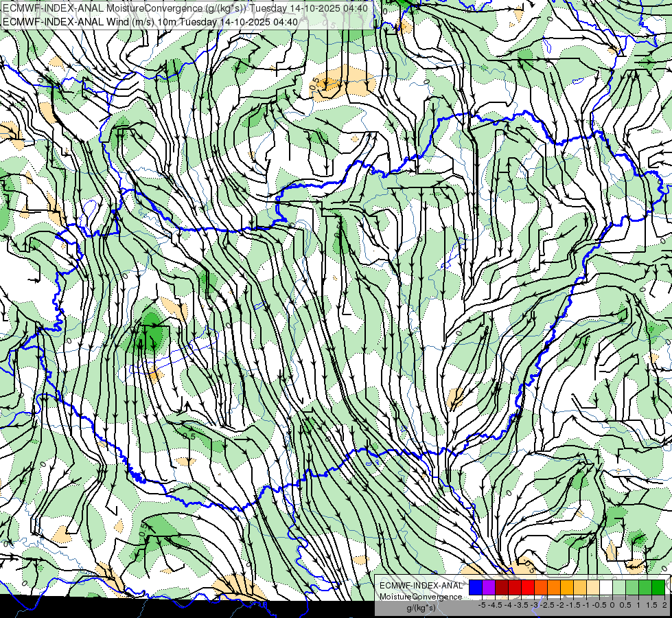The height and width of the screenshot is (618, 672).
Task: Click the legend unit 'g/(kg*s)'
Action: [421, 608]
